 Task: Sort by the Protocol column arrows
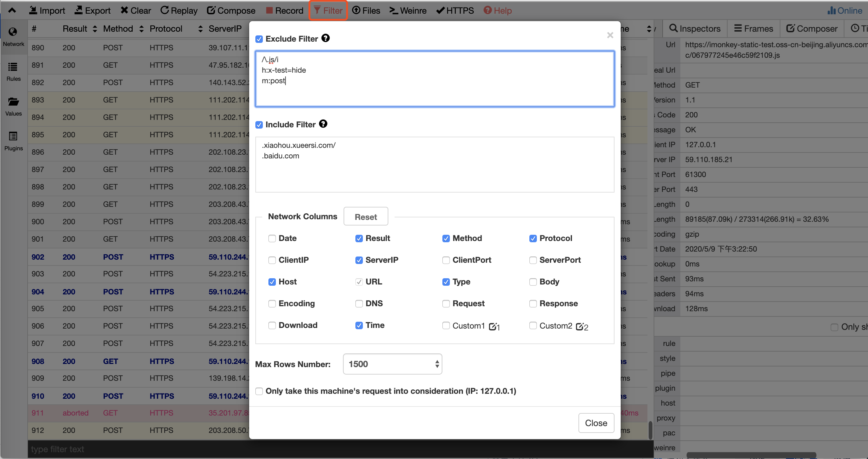[x=200, y=29]
